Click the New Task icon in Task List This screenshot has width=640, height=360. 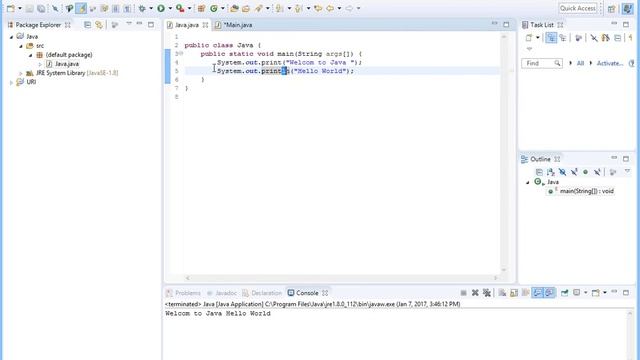pyautogui.click(x=529, y=38)
